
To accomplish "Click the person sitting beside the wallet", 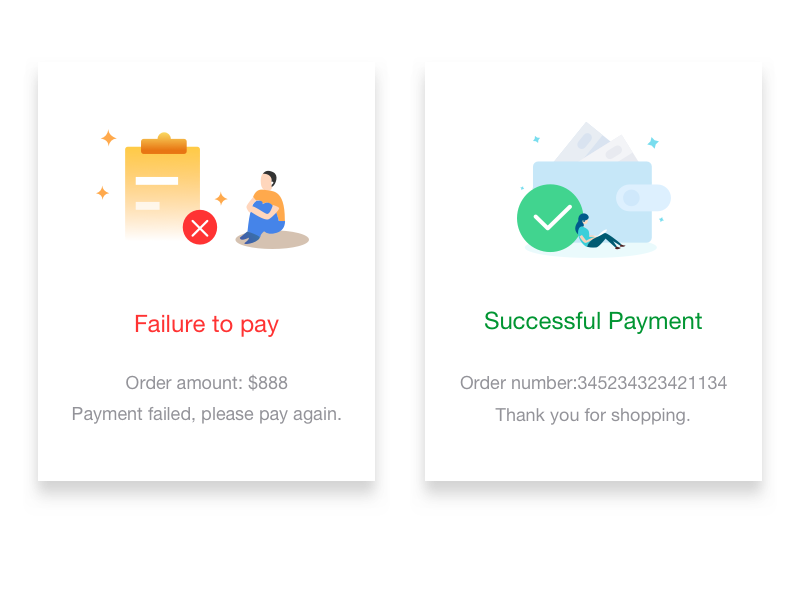I will [594, 234].
